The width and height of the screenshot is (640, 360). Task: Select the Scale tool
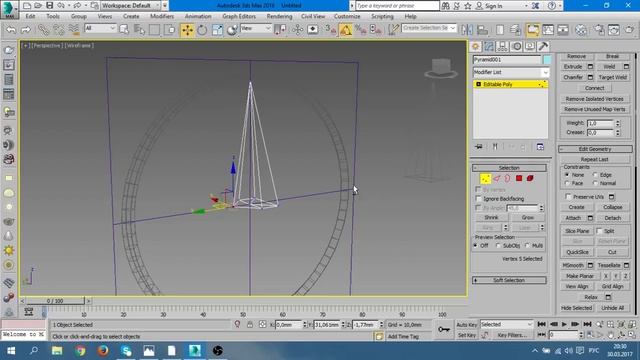pos(217,30)
